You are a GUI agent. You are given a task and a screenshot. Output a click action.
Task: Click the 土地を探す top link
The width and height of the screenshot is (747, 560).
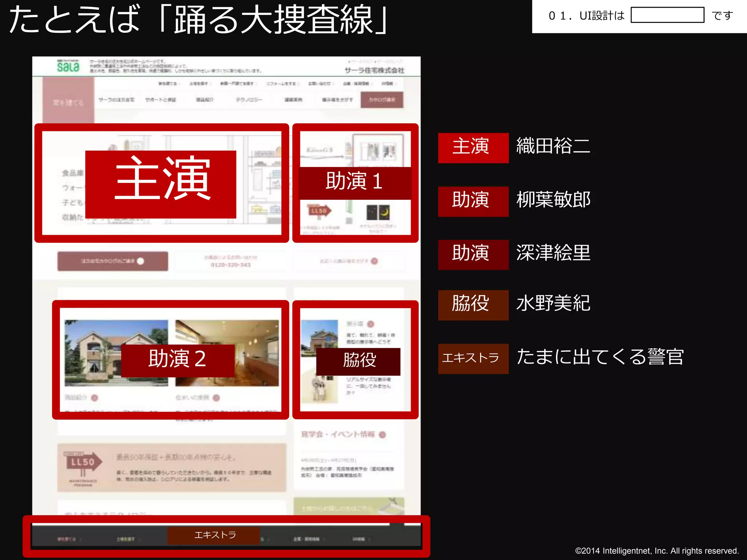[200, 84]
